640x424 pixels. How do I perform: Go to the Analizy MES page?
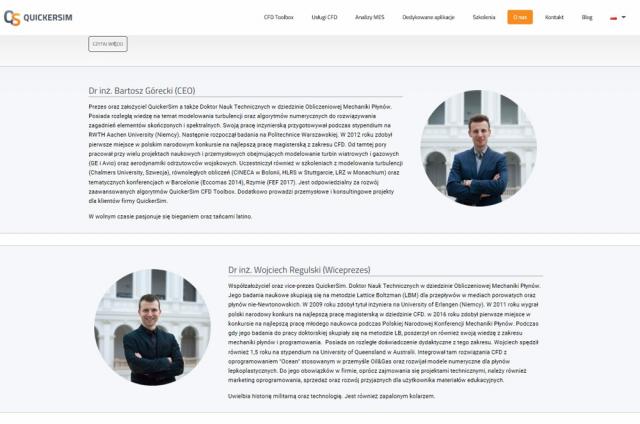click(x=369, y=17)
